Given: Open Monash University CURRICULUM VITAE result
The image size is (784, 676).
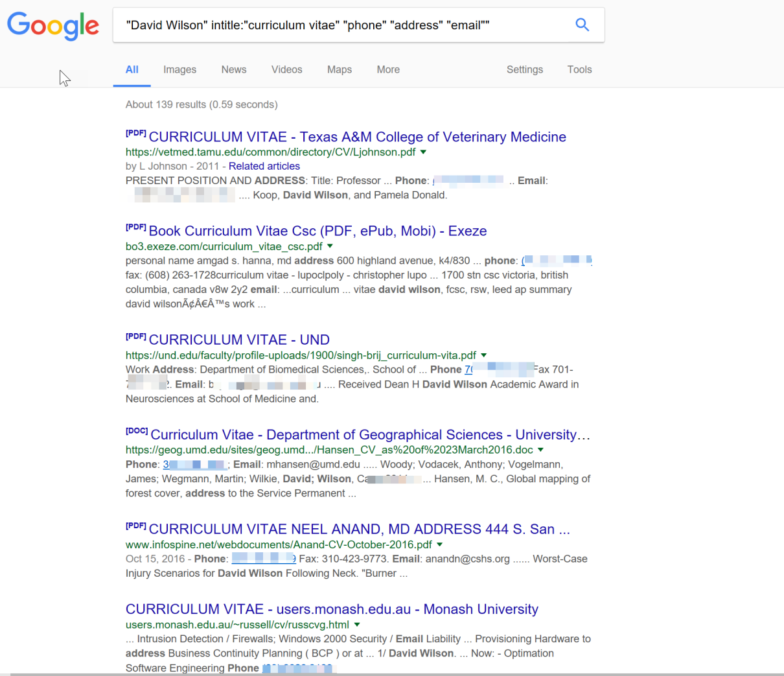Looking at the screenshot, I should pyautogui.click(x=332, y=609).
